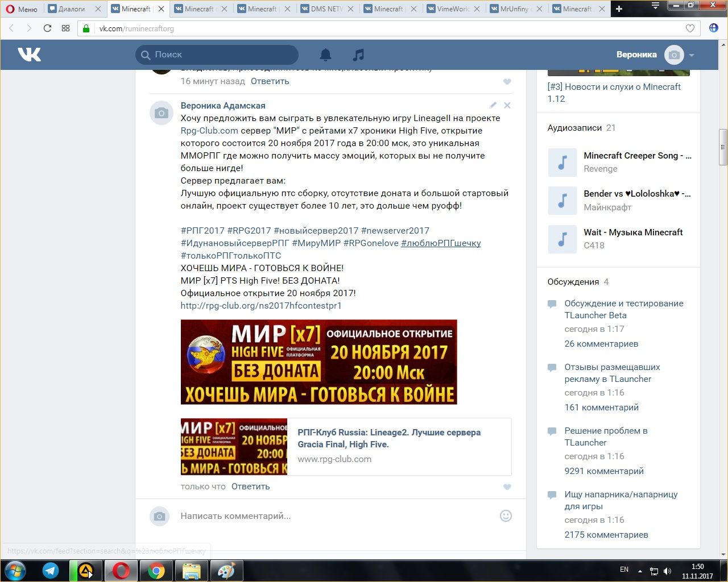This screenshot has width=728, height=582.
Task: Reload the page with refresh icon
Action: pyautogui.click(x=47, y=28)
